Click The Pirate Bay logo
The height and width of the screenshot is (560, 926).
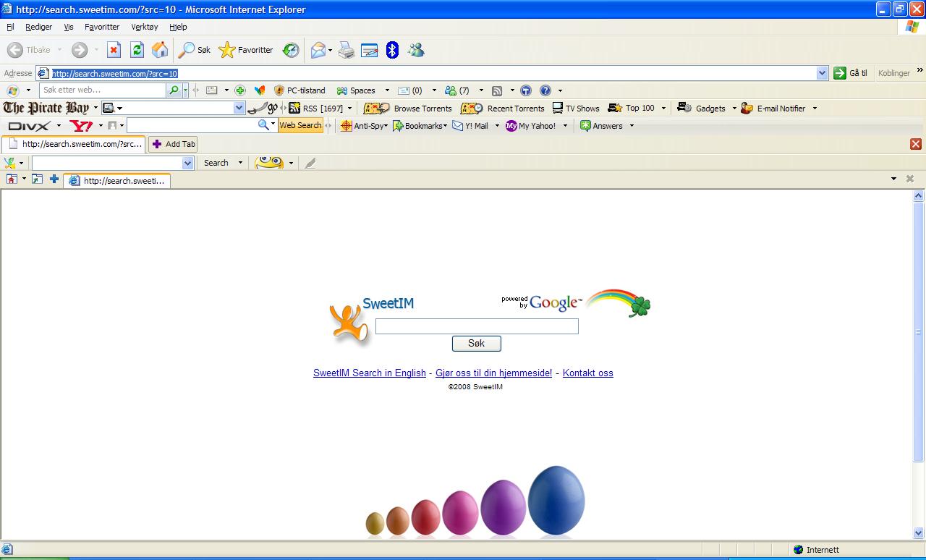[46, 108]
